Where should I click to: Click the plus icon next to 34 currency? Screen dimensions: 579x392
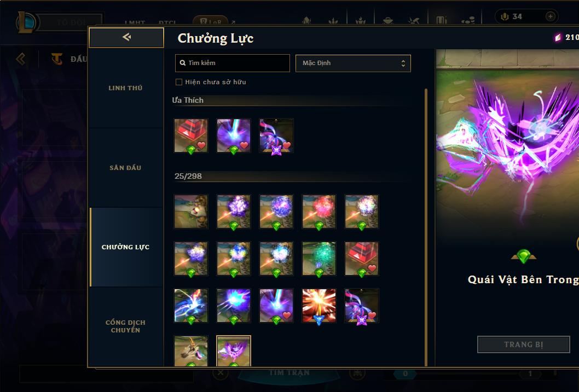550,16
